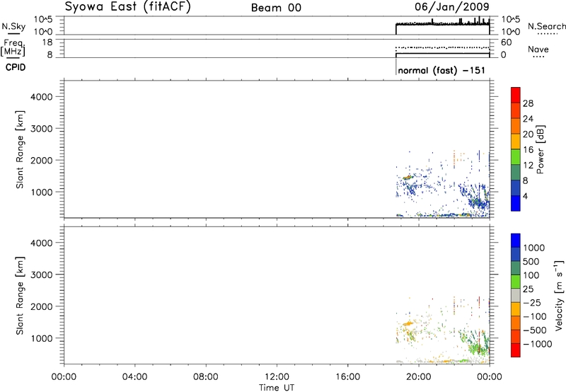Click the blue bottom segment of power colorbar
This screenshot has height=392, width=566.
click(516, 203)
